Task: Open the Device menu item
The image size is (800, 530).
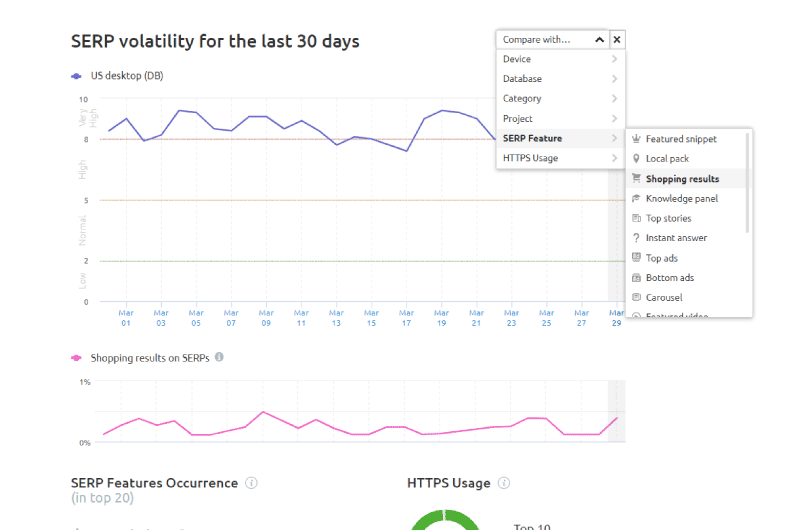Action: 560,59
